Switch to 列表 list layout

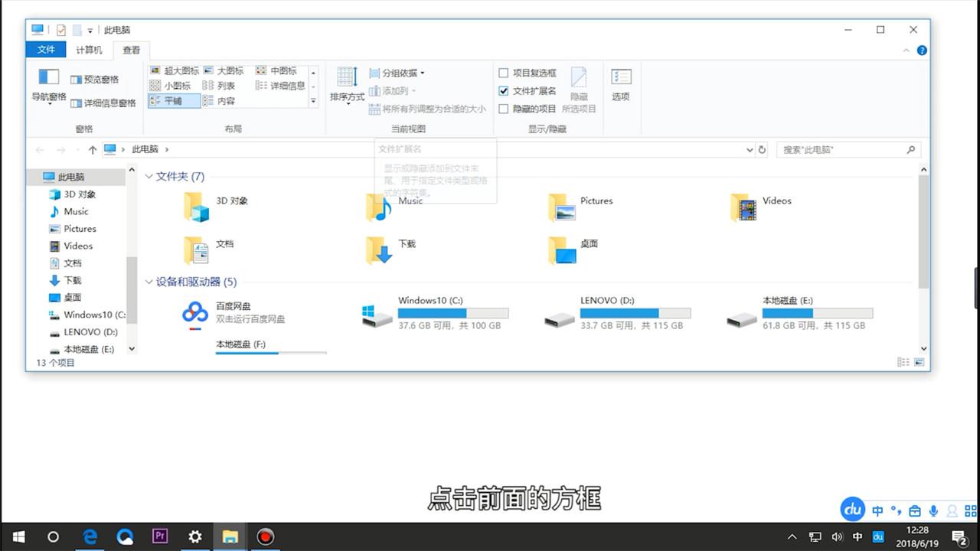219,86
